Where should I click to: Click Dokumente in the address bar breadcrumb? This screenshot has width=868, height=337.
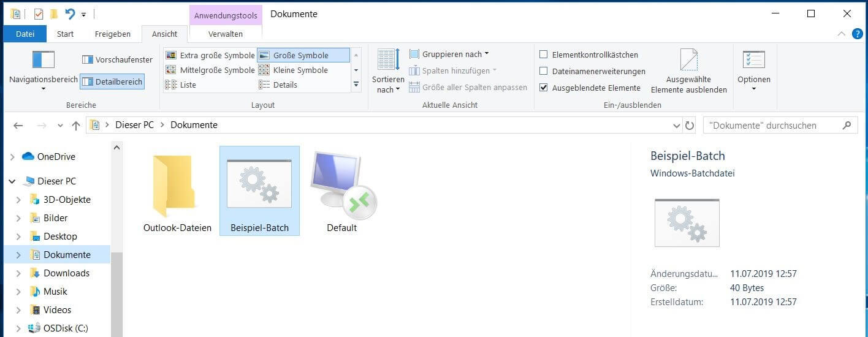pos(194,125)
